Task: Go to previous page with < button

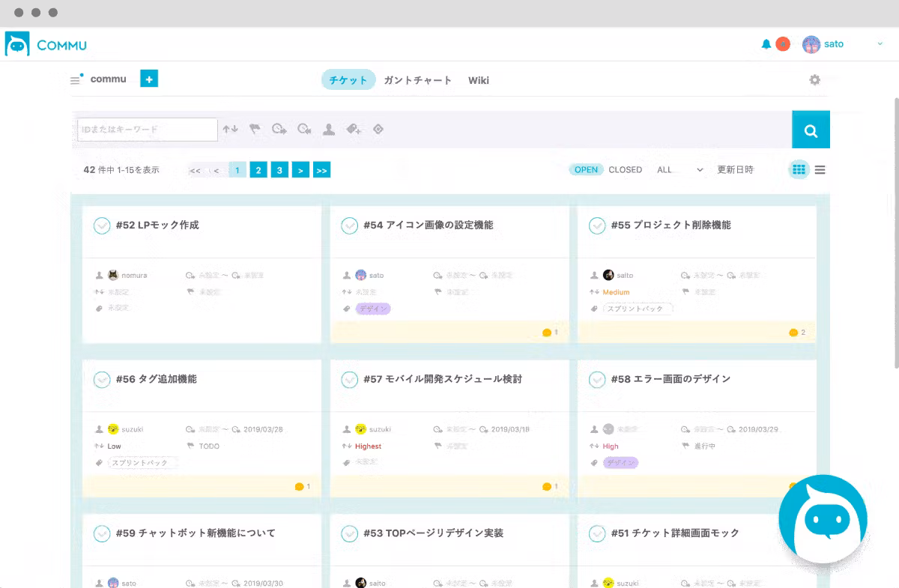Action: (x=217, y=170)
